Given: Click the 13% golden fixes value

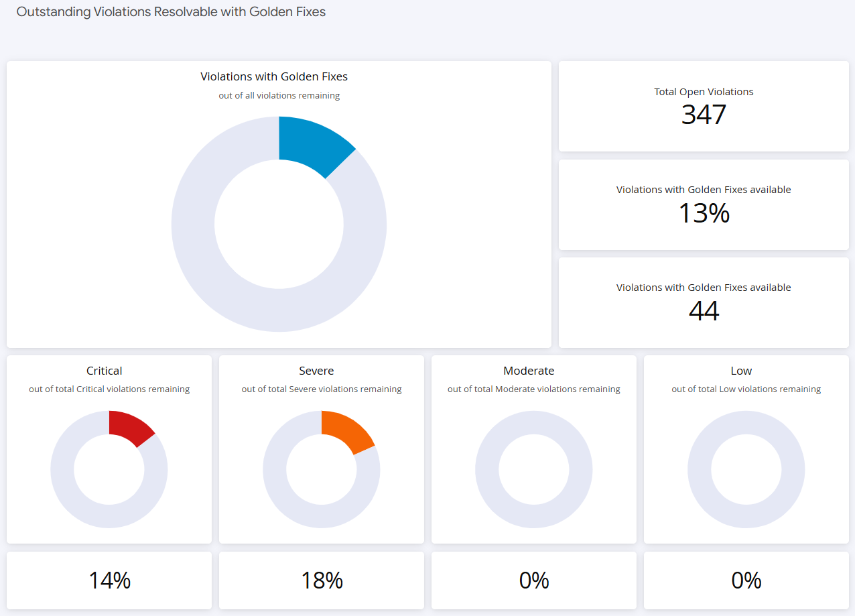Looking at the screenshot, I should click(704, 213).
